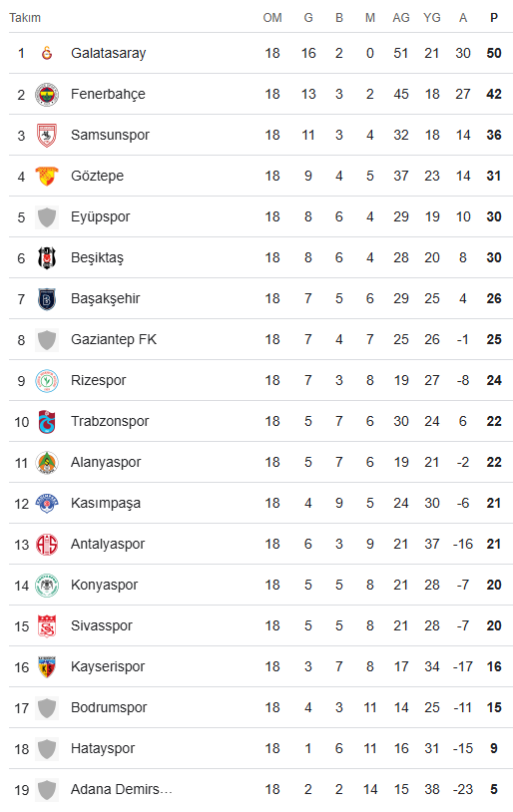Open the Sivasspor team name link
Viewport: 513px width, 812px height.
point(102,626)
